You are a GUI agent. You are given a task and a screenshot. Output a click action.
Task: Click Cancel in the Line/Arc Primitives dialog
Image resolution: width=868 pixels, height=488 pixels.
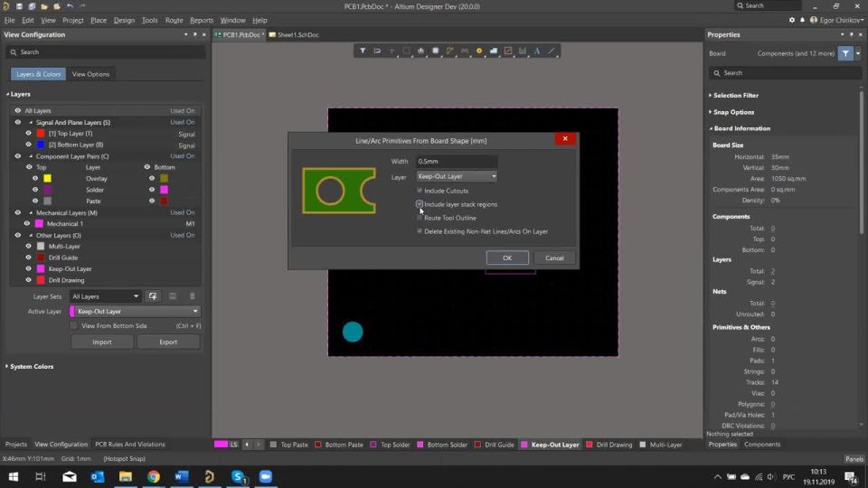pyautogui.click(x=554, y=258)
